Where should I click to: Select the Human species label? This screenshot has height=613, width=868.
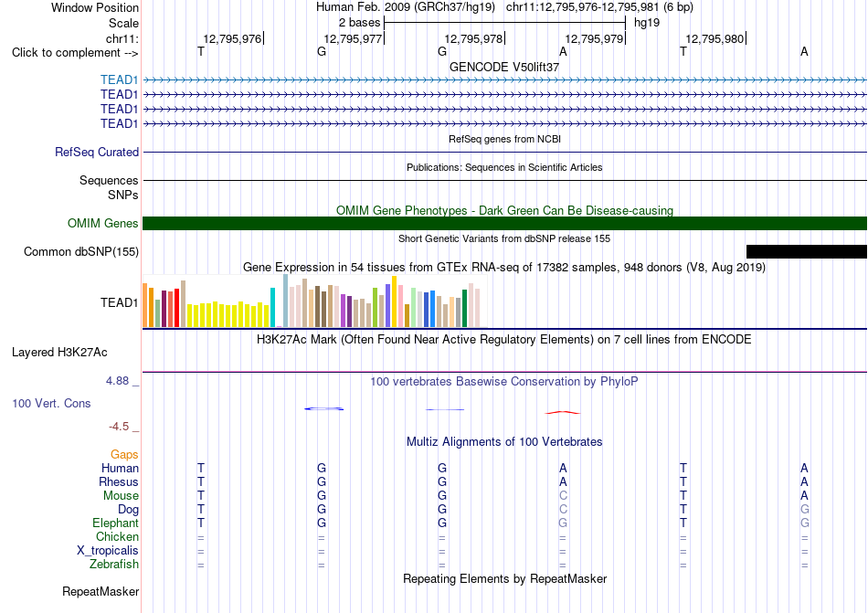pos(120,468)
